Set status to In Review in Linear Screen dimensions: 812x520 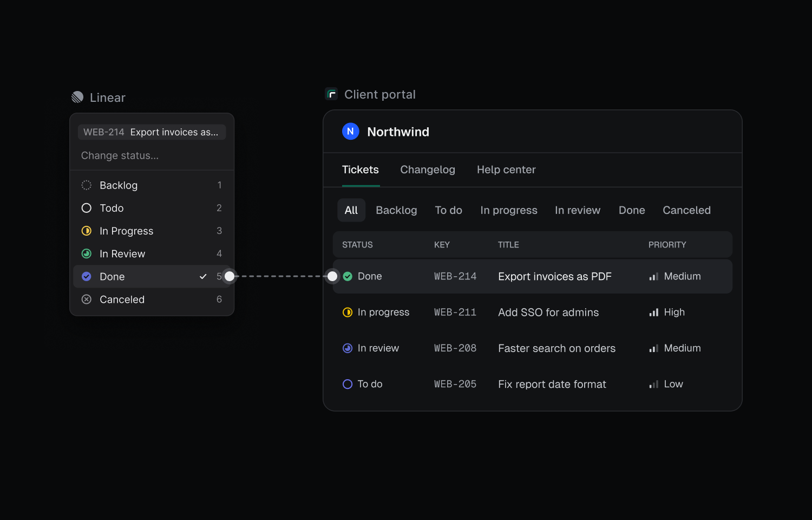pyautogui.click(x=152, y=253)
